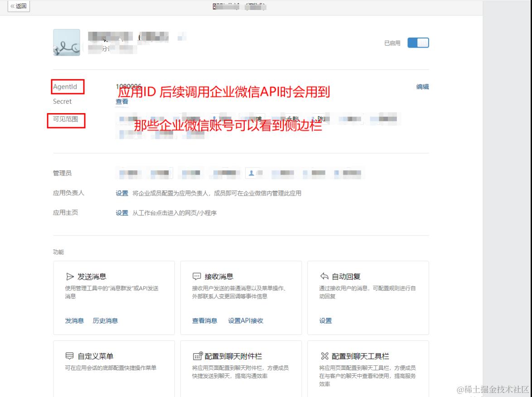Select the 配置到聊天工具栏 card title
532x397 pixels.
(x=360, y=356)
